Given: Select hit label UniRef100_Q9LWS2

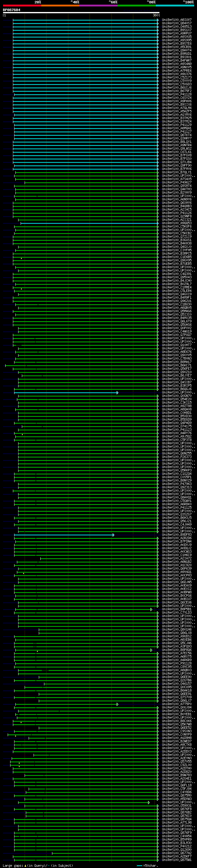Looking at the screenshot, I should [x=176, y=149].
